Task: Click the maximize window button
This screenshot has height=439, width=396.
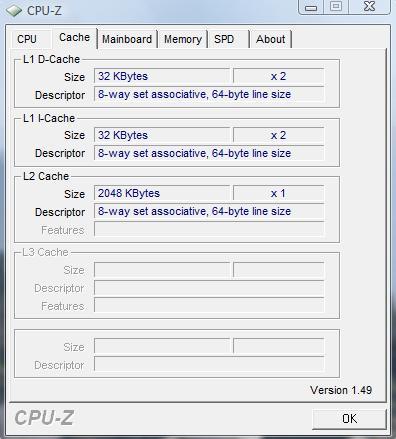Action: (x=336, y=7)
